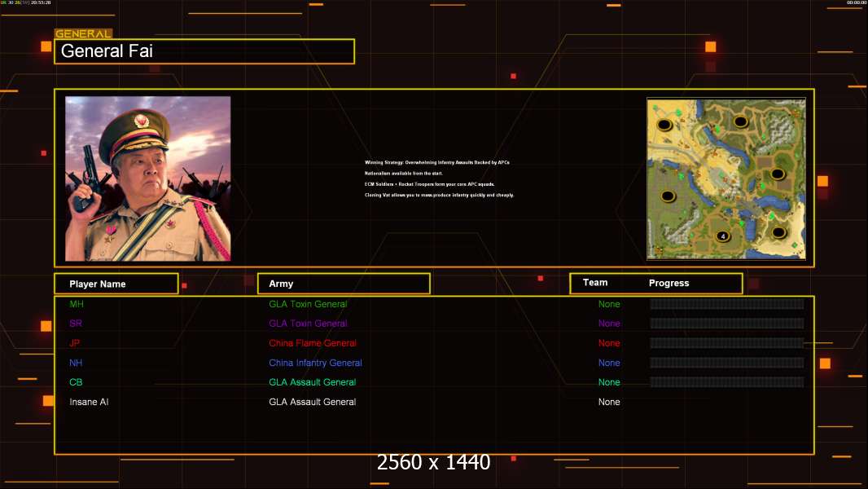Click the "Nationalism available from the start." line
The width and height of the screenshot is (868, 489).
[404, 174]
